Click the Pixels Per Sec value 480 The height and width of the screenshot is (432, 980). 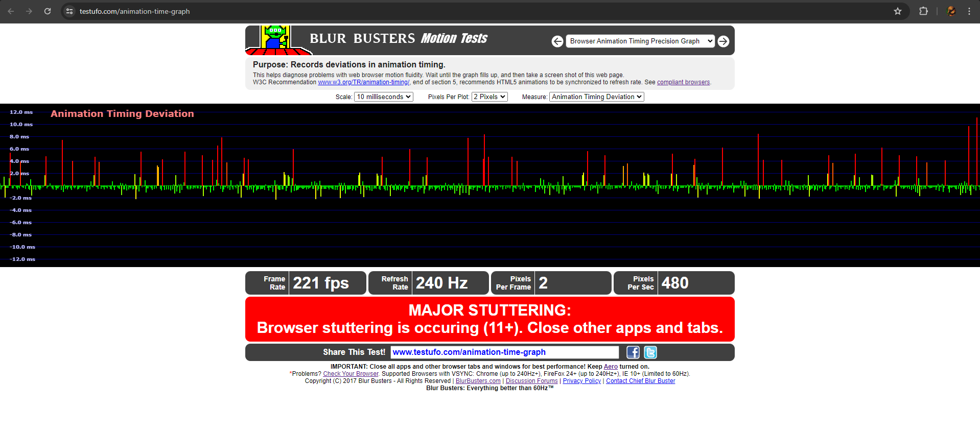675,283
